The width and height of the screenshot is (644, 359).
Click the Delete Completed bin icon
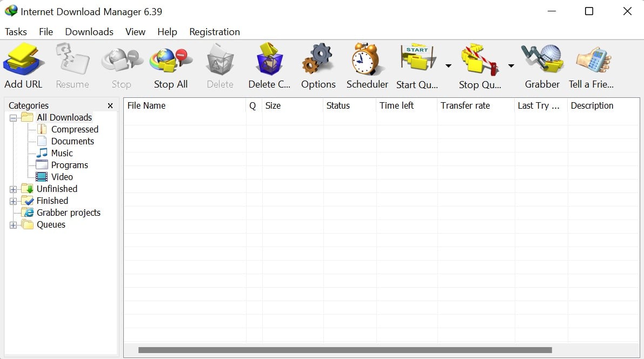click(269, 60)
